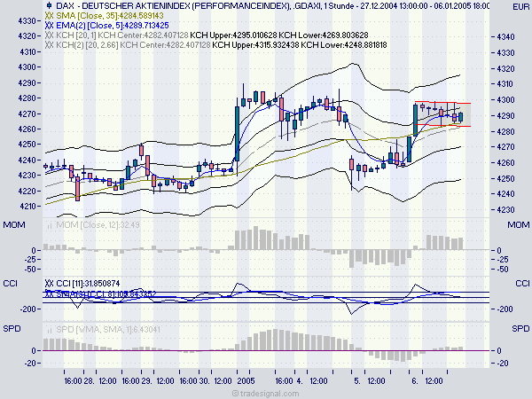The height and width of the screenshot is (399, 532).
Task: Select the SMA [Close, 35]:4284.589143 legend entry
Action: click(x=110, y=16)
